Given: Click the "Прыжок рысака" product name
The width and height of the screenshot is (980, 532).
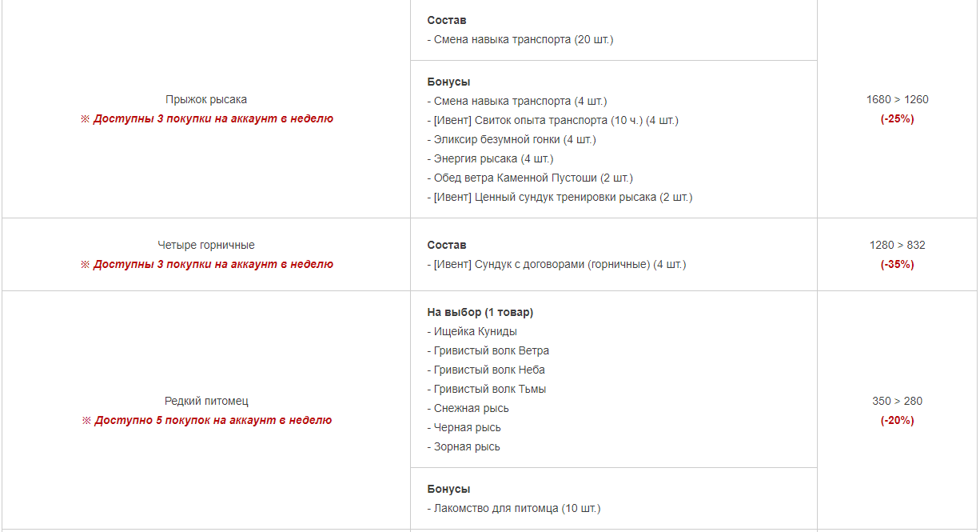Looking at the screenshot, I should coord(206,100).
